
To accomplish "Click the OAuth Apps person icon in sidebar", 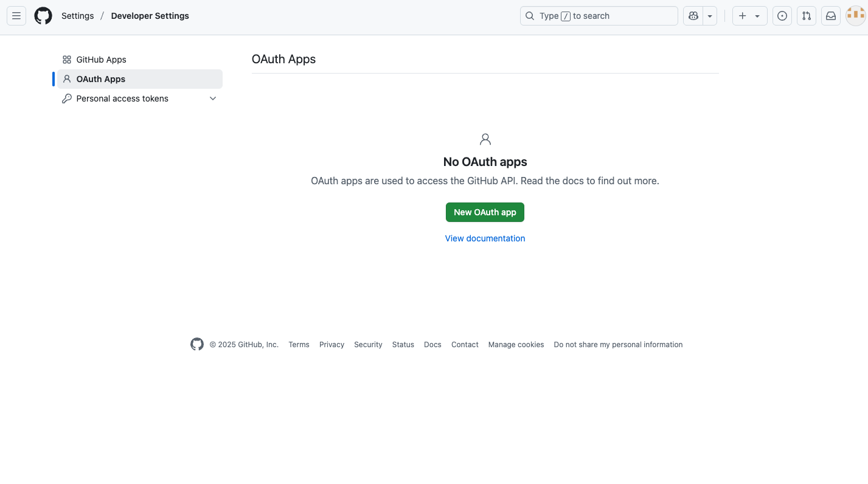I will click(67, 79).
